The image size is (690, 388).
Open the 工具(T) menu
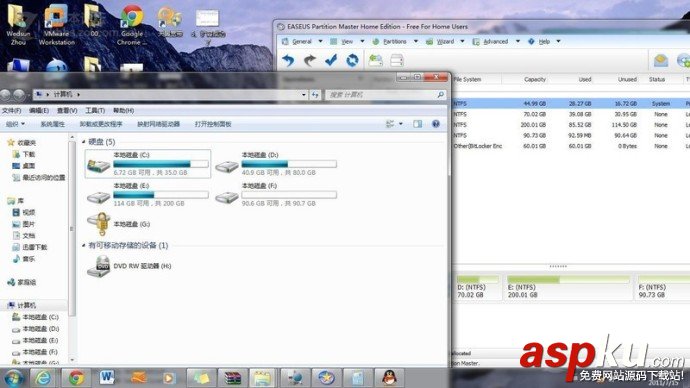(x=95, y=110)
